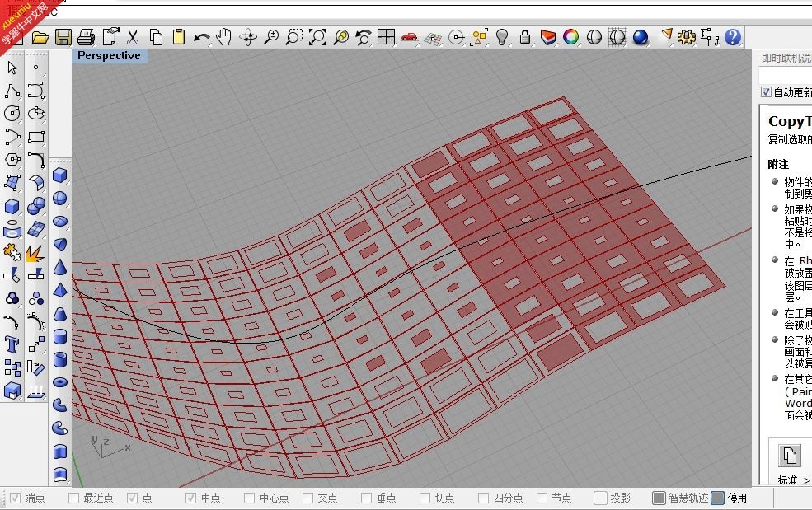Image resolution: width=812 pixels, height=510 pixels.
Task: Toggle the 智慧轨迹 checkbox
Action: 659,498
